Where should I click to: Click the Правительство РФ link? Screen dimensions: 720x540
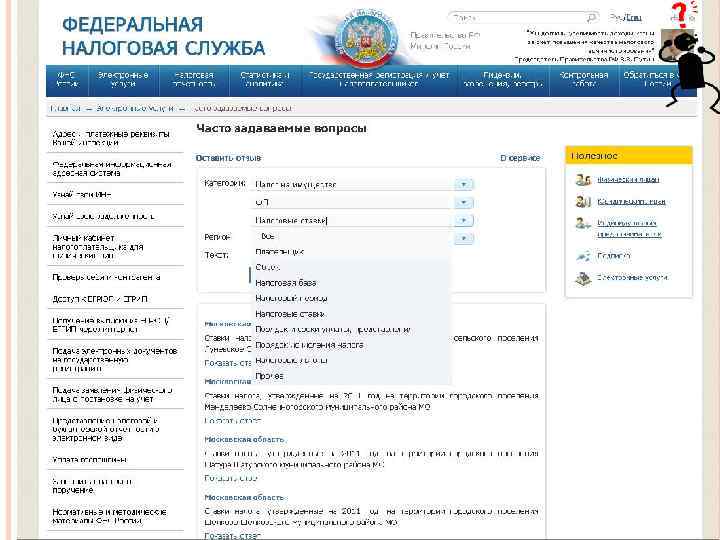coord(444,35)
